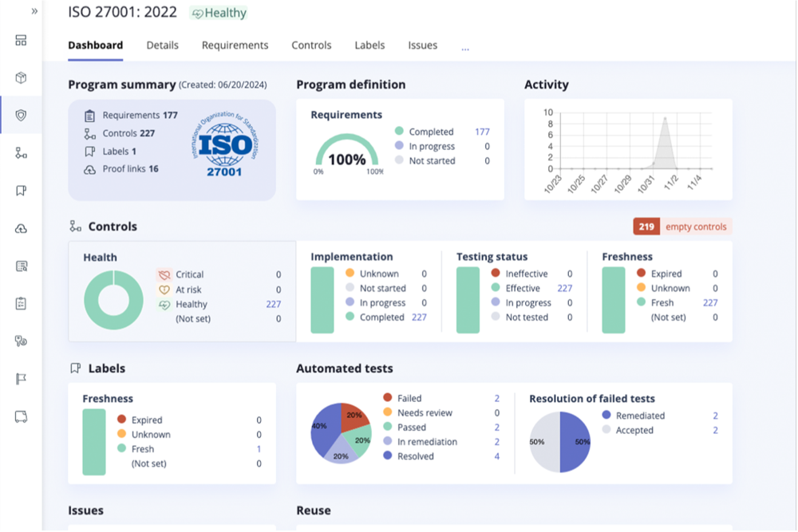Show more tabs via ellipsis
Screen dimensions: 798x532
coord(465,47)
